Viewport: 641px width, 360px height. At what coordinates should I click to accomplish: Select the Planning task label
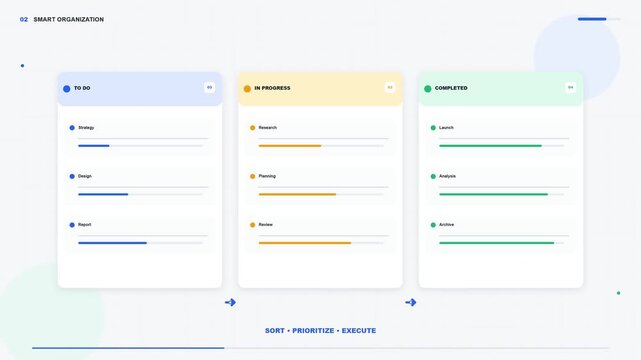(267, 176)
